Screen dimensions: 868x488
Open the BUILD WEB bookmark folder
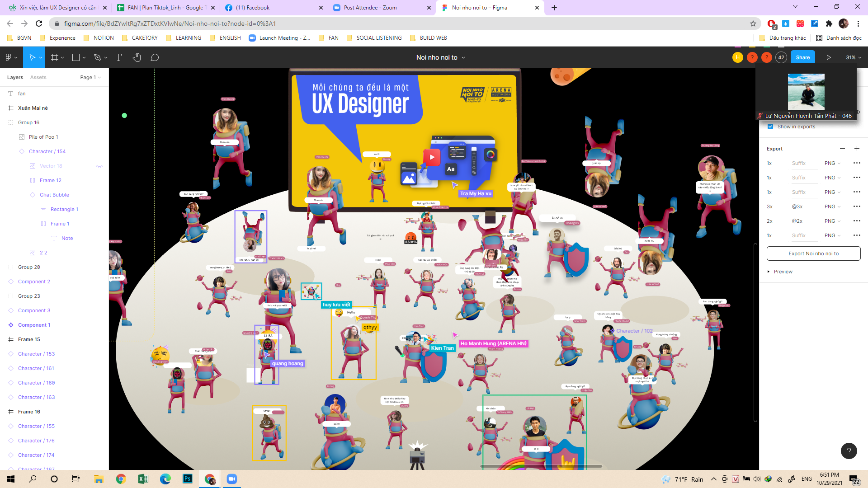click(x=428, y=38)
